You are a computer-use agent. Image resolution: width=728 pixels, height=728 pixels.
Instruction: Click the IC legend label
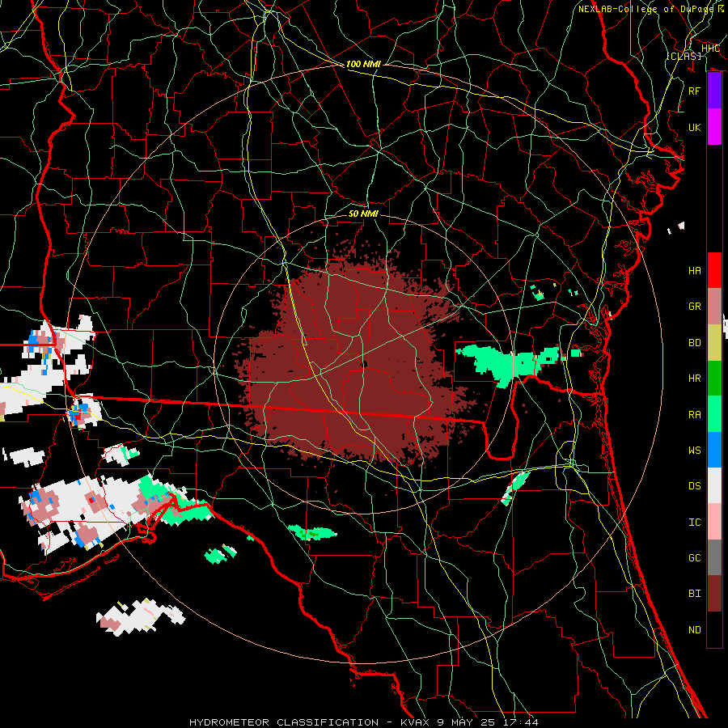pyautogui.click(x=694, y=523)
